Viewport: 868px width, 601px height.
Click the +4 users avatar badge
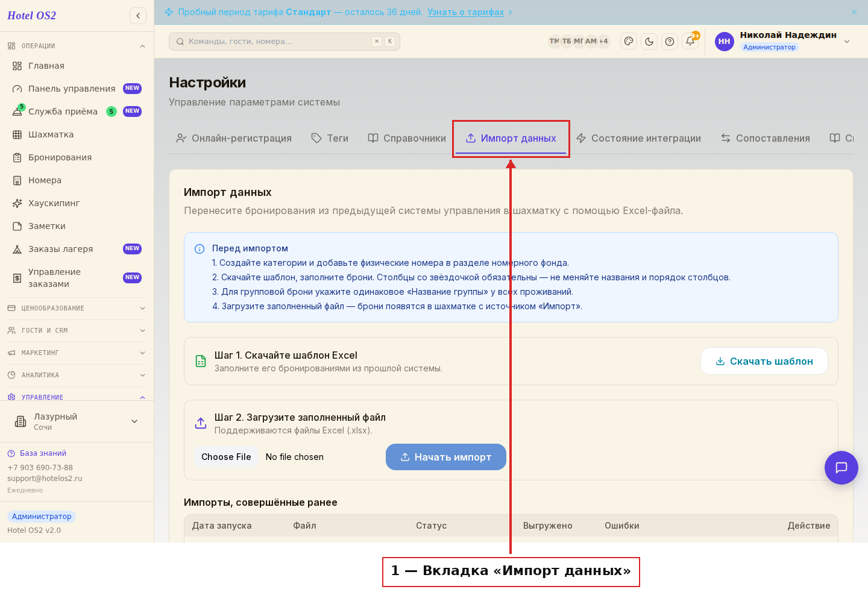click(x=603, y=42)
